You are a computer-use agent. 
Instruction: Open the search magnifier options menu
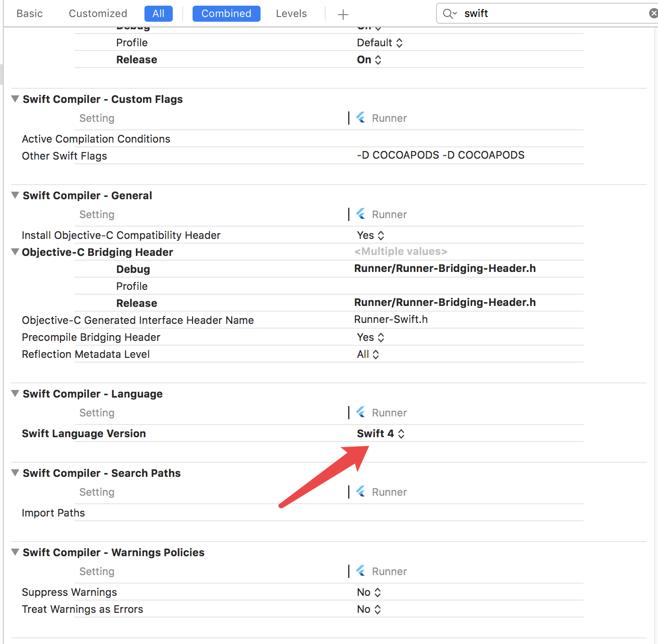[450, 14]
